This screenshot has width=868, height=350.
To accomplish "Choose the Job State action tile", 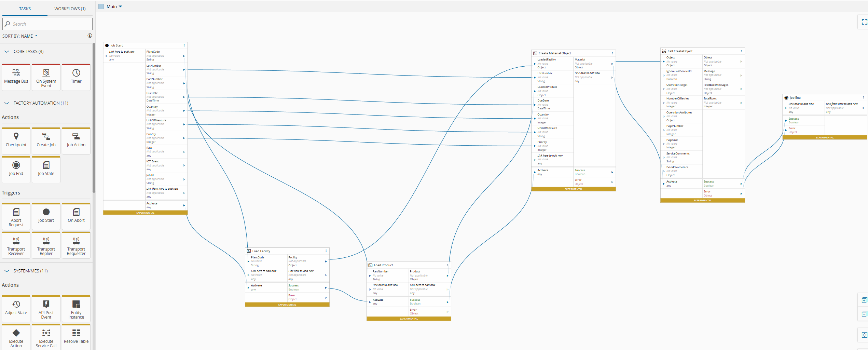I will pos(46,170).
